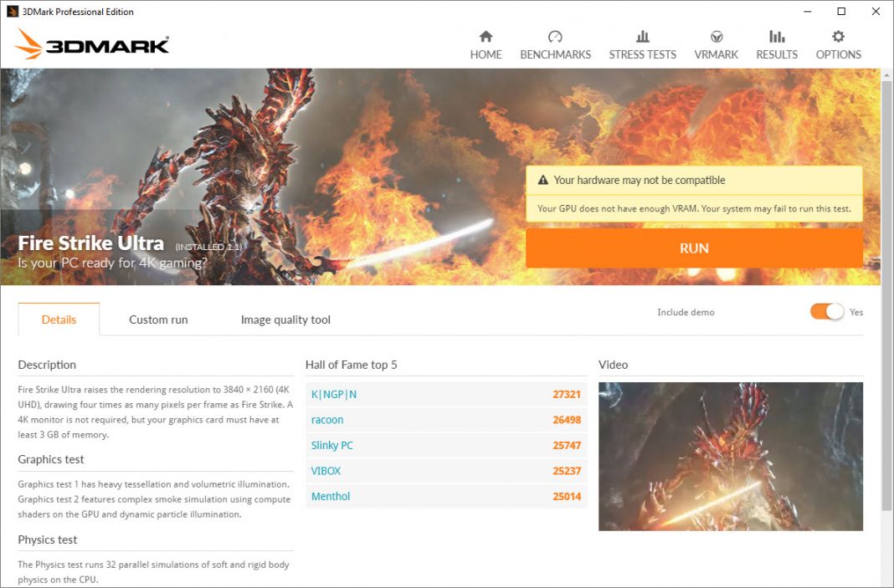Toggle the Include demo switch
This screenshot has width=894, height=588.
(826, 312)
